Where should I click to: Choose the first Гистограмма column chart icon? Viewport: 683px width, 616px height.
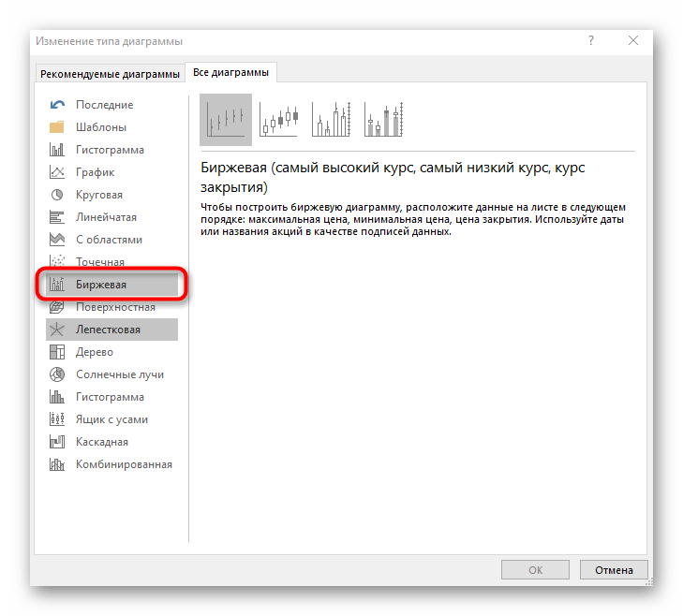pos(57,150)
